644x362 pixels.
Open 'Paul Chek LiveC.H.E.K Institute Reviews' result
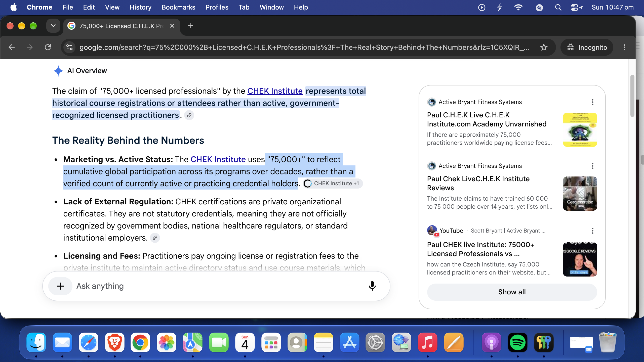coord(478,183)
